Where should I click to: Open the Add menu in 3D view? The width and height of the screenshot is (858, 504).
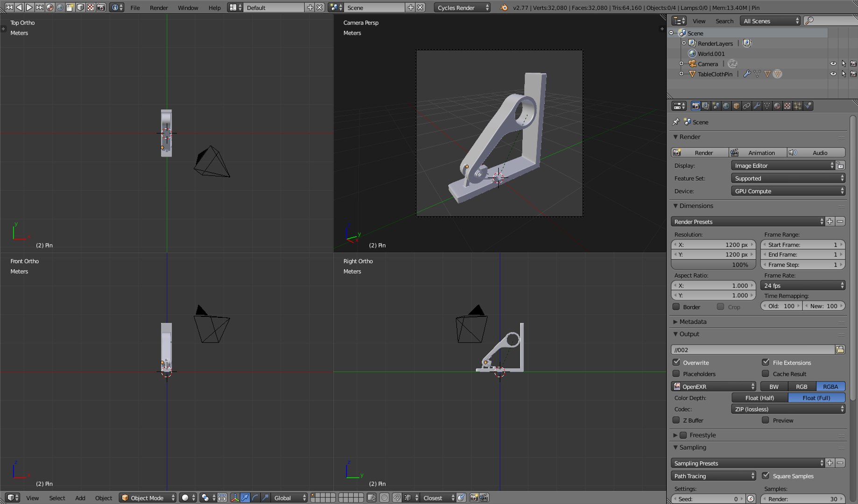[80, 498]
